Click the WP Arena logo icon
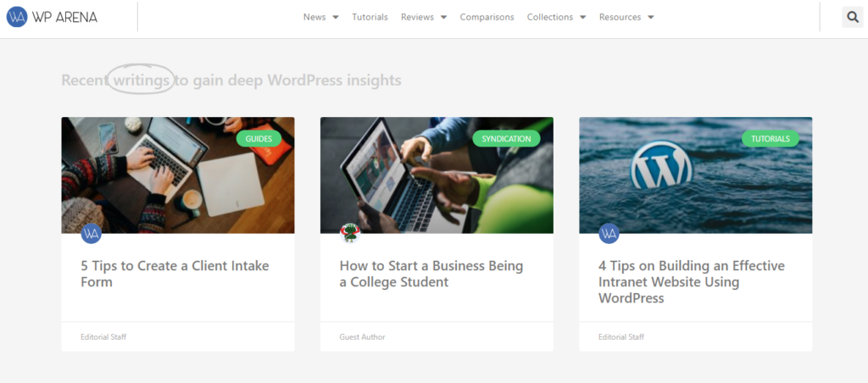Screen dimensions: 868x383 coord(17,17)
